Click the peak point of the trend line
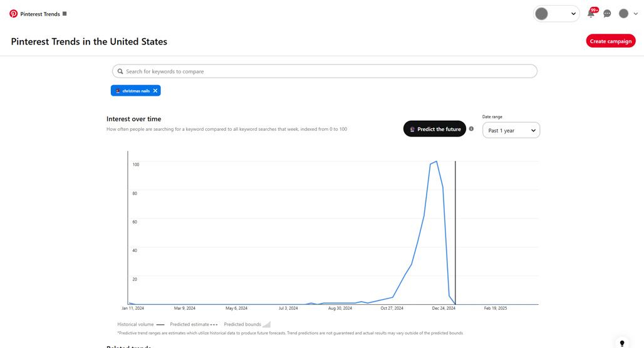 coord(436,161)
